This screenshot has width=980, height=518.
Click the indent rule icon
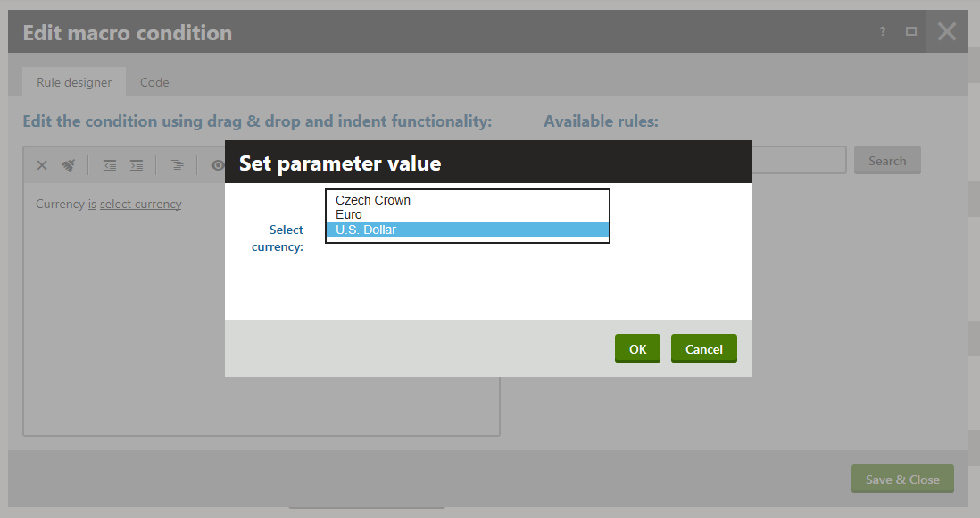tap(137, 165)
